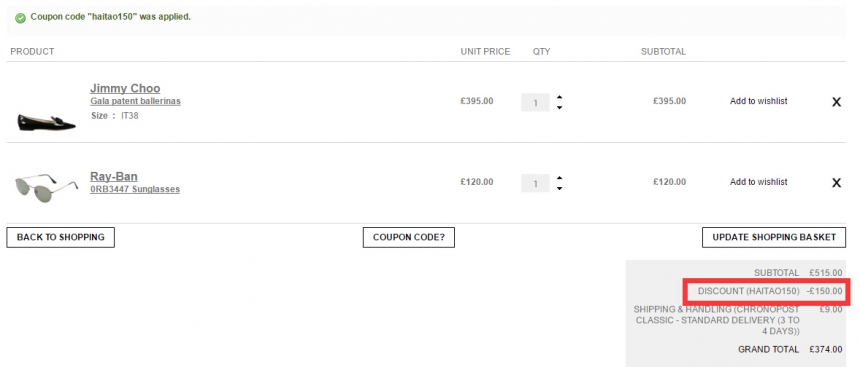Add Jimmy Choo ballerinas to wishlist
The width and height of the screenshot is (860, 367).
(x=759, y=101)
